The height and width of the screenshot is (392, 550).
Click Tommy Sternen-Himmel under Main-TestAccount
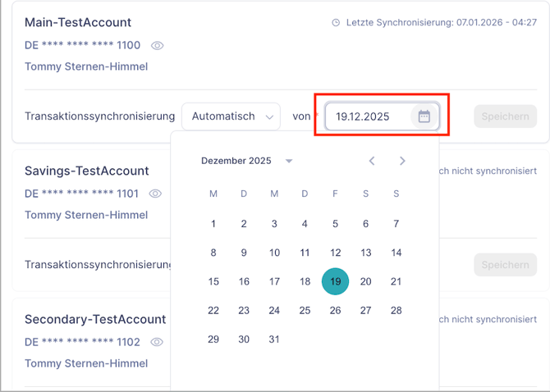[86, 66]
